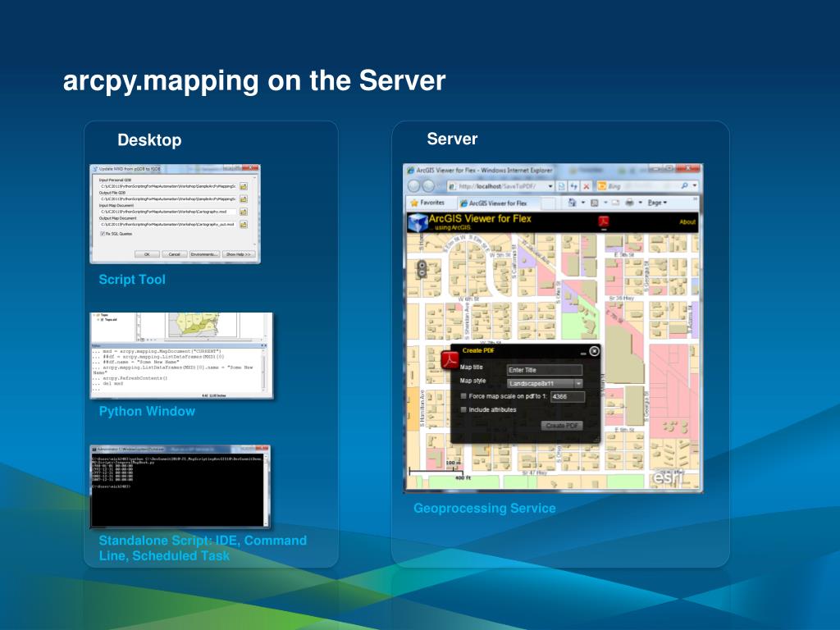Click the Environments... button
The width and height of the screenshot is (840, 630).
(x=204, y=254)
